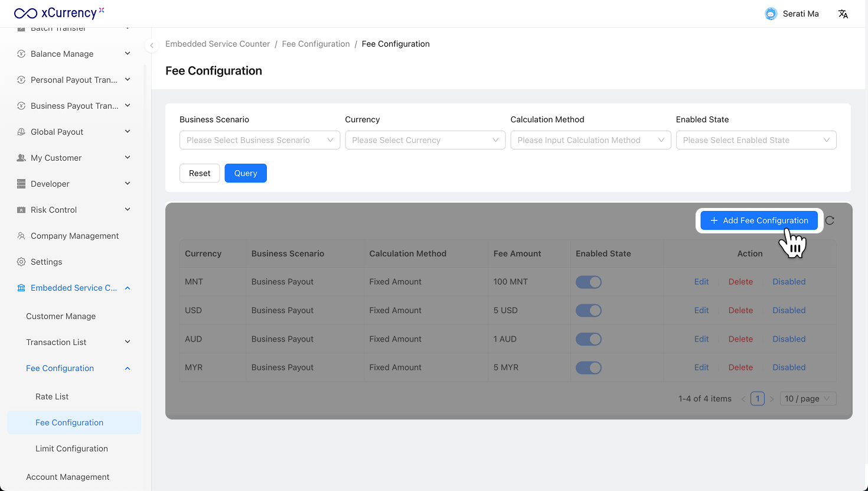Open Limit Configuration menu item
This screenshot has height=491, width=868.
point(71,448)
